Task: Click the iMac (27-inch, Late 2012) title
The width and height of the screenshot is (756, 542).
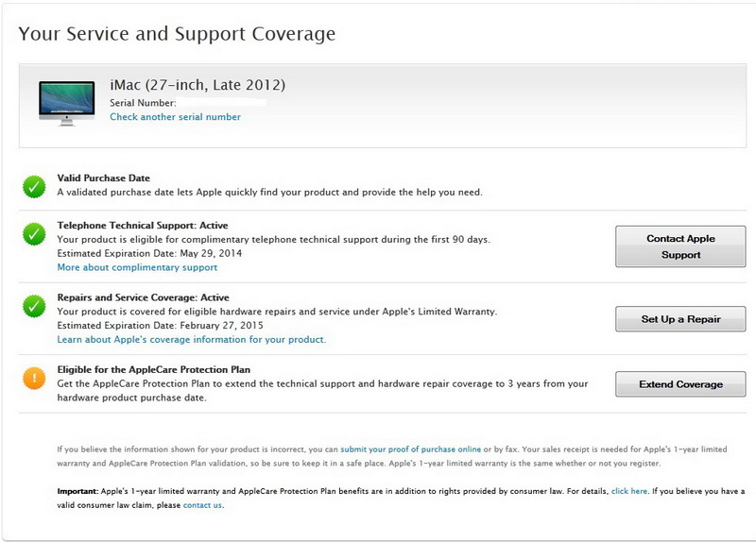Action: [x=198, y=86]
